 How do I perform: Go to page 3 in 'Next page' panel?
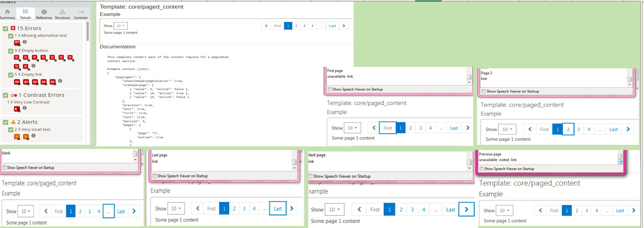point(412,209)
